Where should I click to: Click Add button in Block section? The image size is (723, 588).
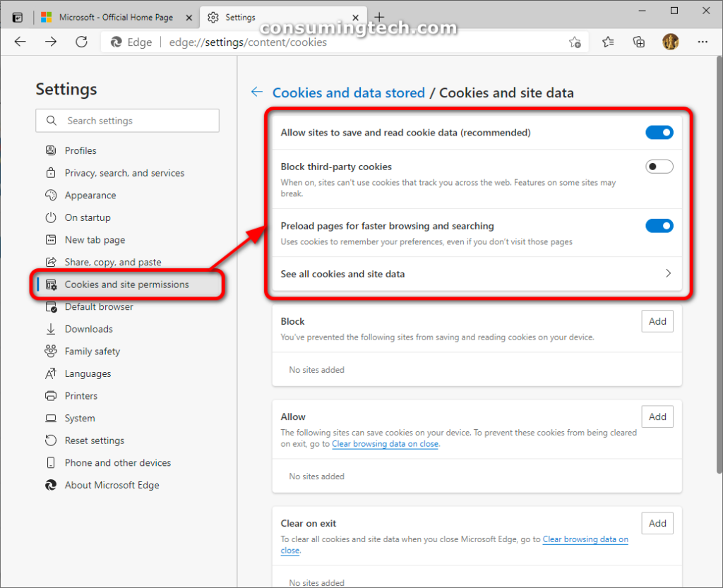(x=657, y=321)
